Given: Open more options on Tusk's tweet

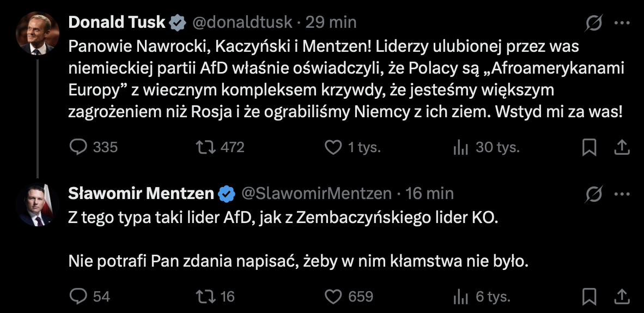Looking at the screenshot, I should click(622, 23).
